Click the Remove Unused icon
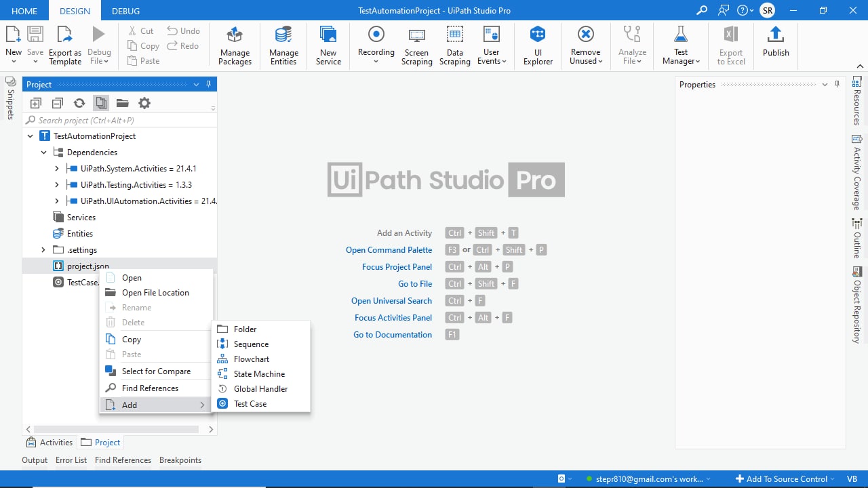Viewport: 868px width, 488px height. click(x=585, y=35)
